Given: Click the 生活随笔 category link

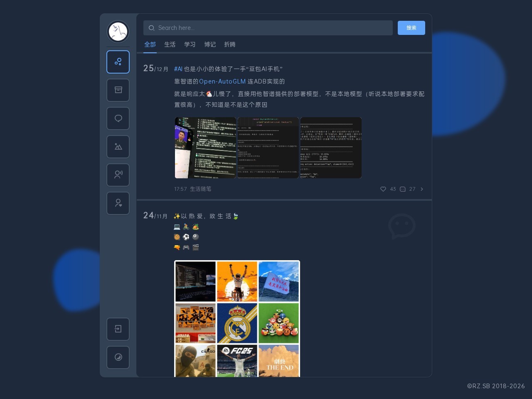Looking at the screenshot, I should pyautogui.click(x=201, y=189).
